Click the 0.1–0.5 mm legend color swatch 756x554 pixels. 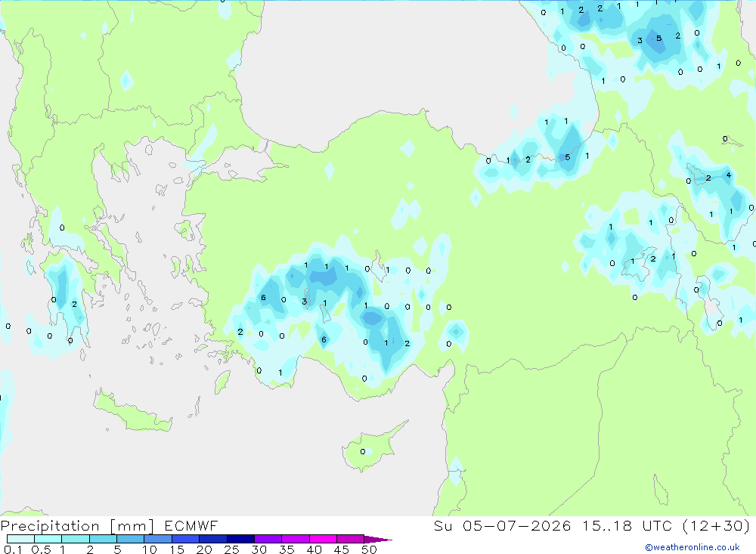click(x=20, y=539)
